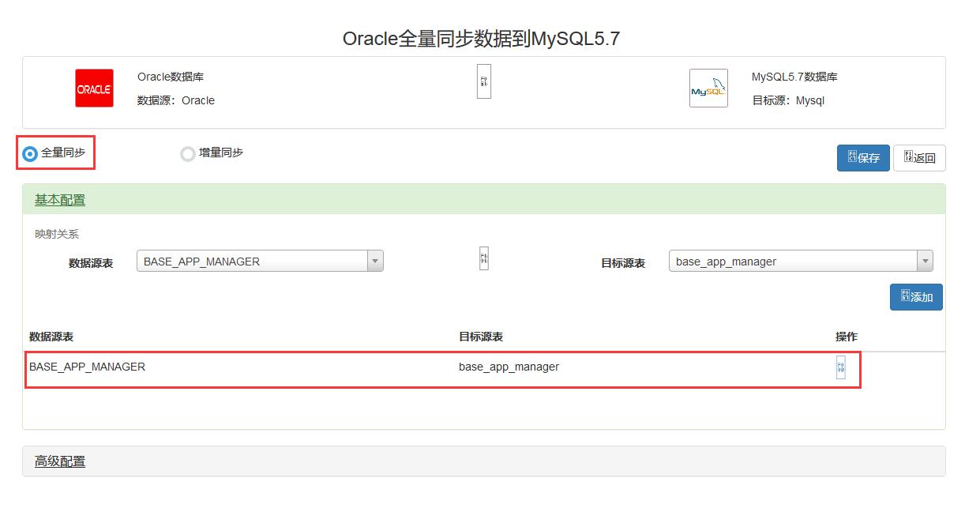Click the 数据源：Oracle label

176,100
